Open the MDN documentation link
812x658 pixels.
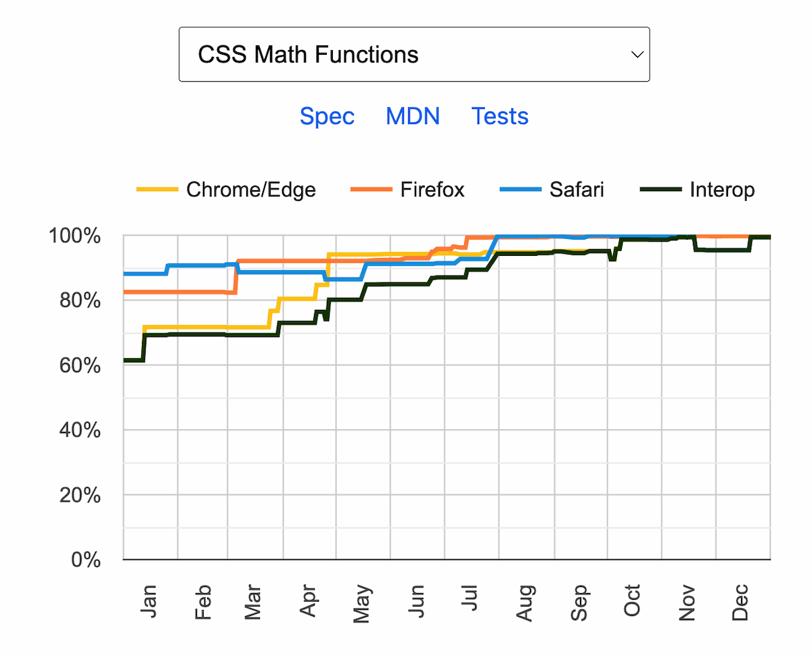click(413, 116)
